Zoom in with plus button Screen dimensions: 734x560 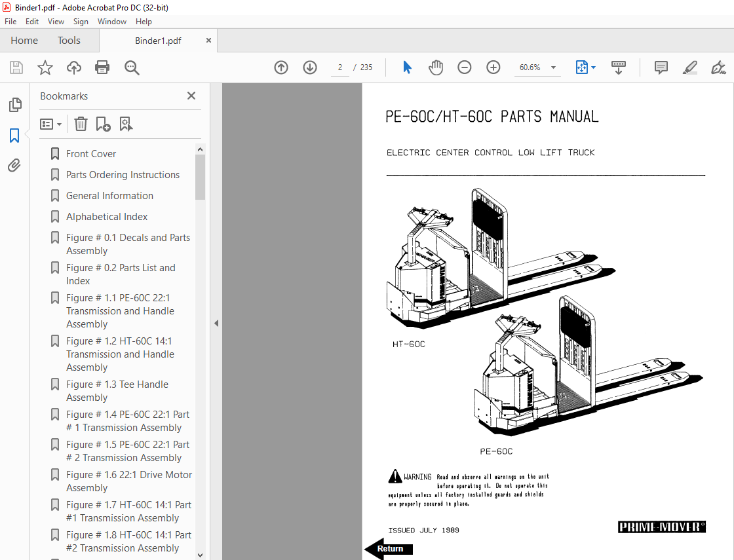click(493, 67)
